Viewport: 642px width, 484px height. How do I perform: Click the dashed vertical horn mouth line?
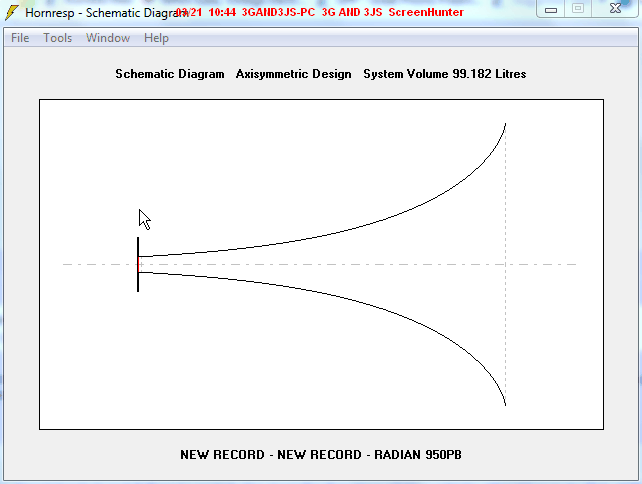(506, 265)
